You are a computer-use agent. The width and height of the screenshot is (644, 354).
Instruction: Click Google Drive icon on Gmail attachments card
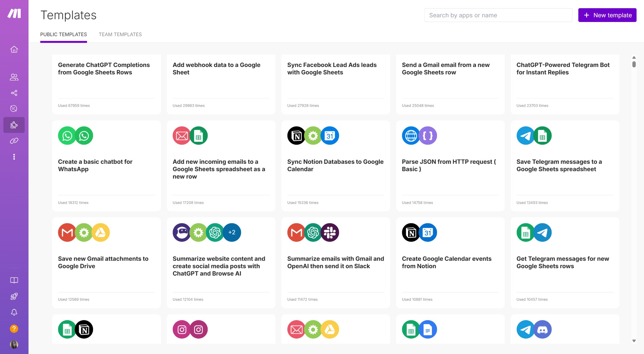(101, 233)
